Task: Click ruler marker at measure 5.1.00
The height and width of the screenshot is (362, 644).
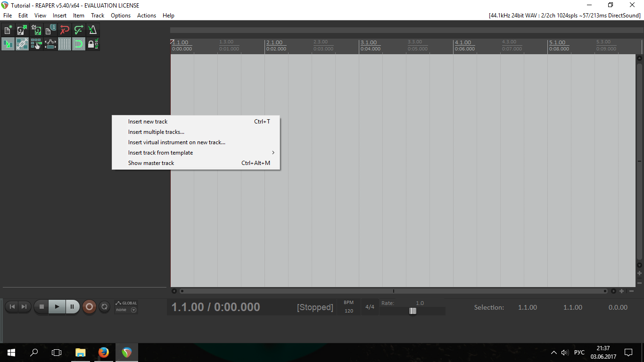Action: pos(557,42)
